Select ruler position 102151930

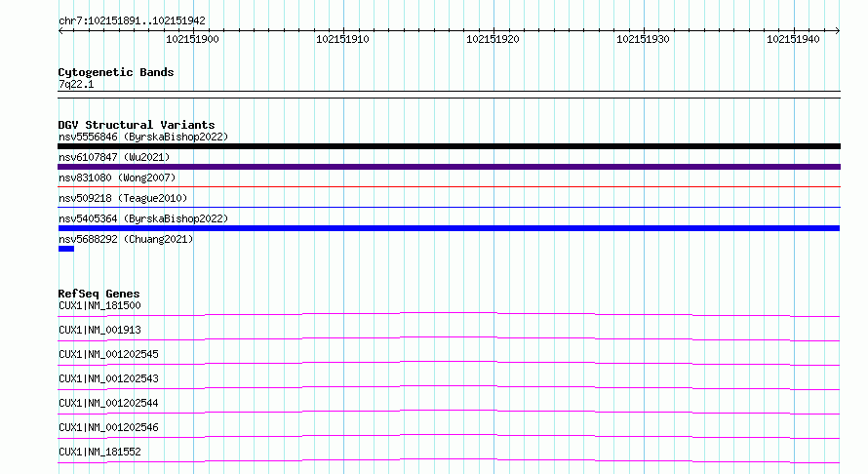point(643,39)
